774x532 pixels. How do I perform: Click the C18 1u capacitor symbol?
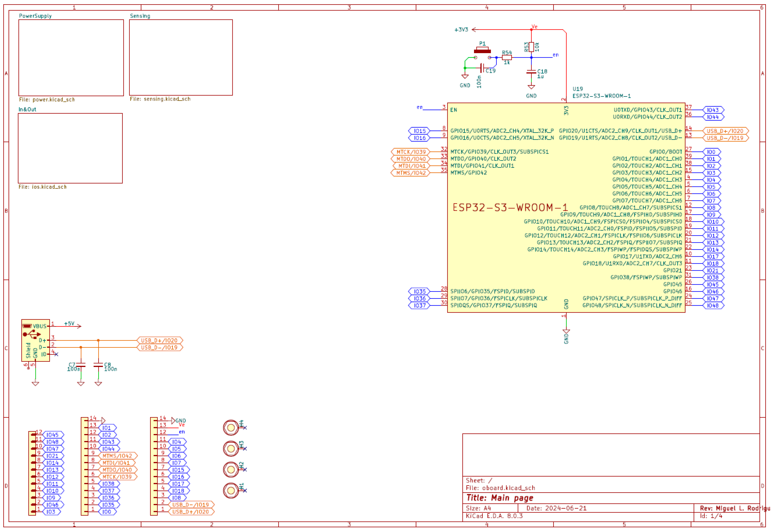pyautogui.click(x=531, y=72)
